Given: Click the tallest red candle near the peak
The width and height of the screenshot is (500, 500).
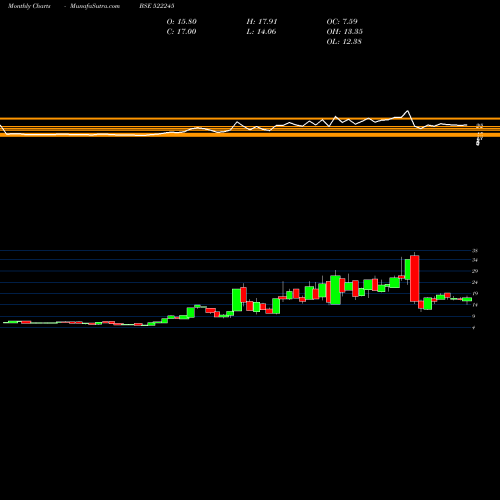Looking at the screenshot, I should point(415,278).
